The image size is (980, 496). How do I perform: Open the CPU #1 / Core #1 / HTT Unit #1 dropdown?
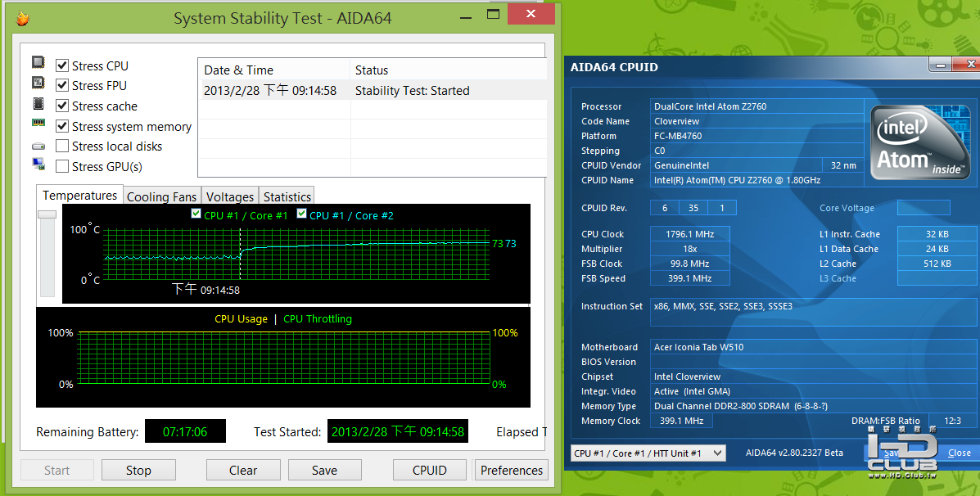pyautogui.click(x=648, y=453)
